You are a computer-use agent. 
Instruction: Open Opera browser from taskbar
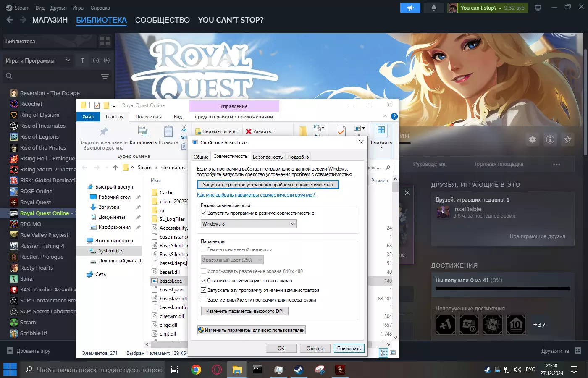click(217, 370)
